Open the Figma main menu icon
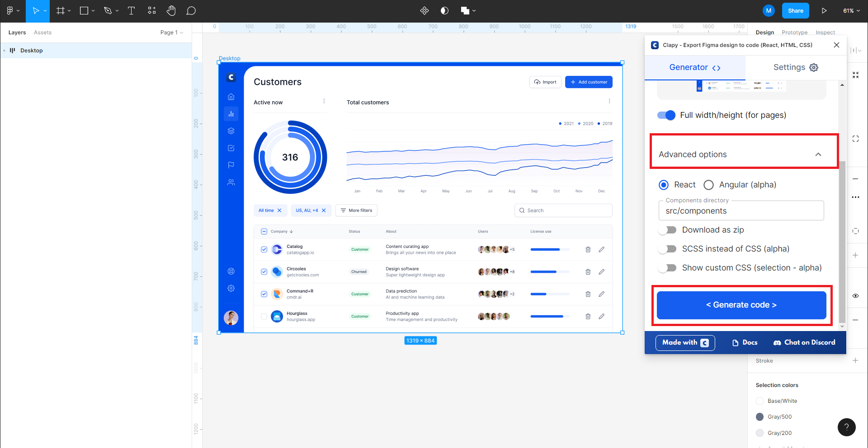Viewport: 868px width, 448px height. click(10, 10)
